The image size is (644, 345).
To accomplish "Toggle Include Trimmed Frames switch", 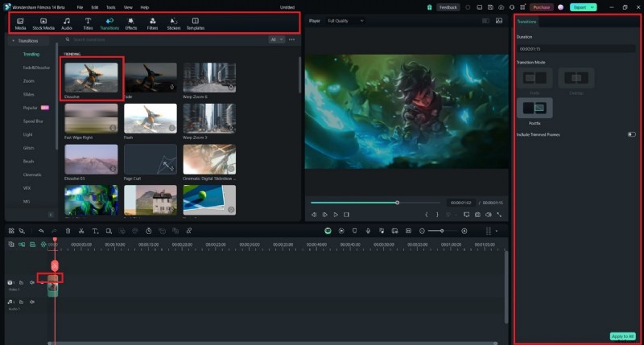I will tap(631, 134).
